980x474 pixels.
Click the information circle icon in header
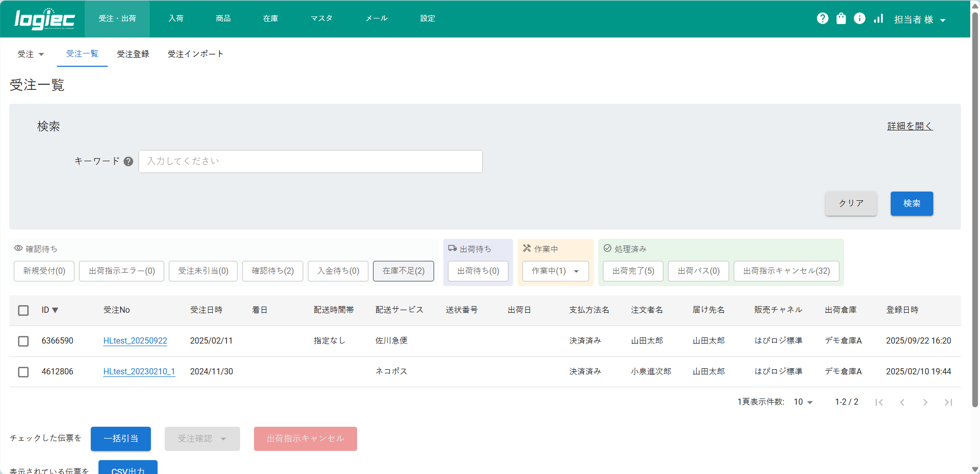[859, 18]
